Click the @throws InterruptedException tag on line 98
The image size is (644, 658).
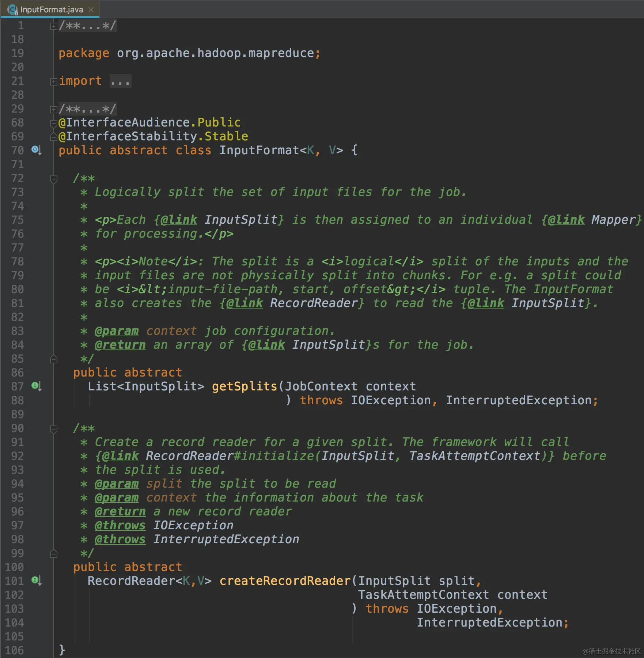coord(120,540)
